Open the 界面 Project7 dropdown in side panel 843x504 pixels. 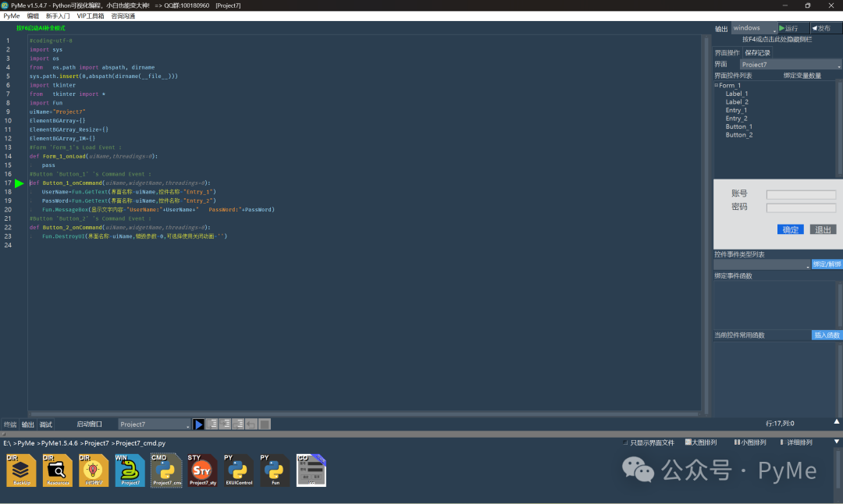790,65
